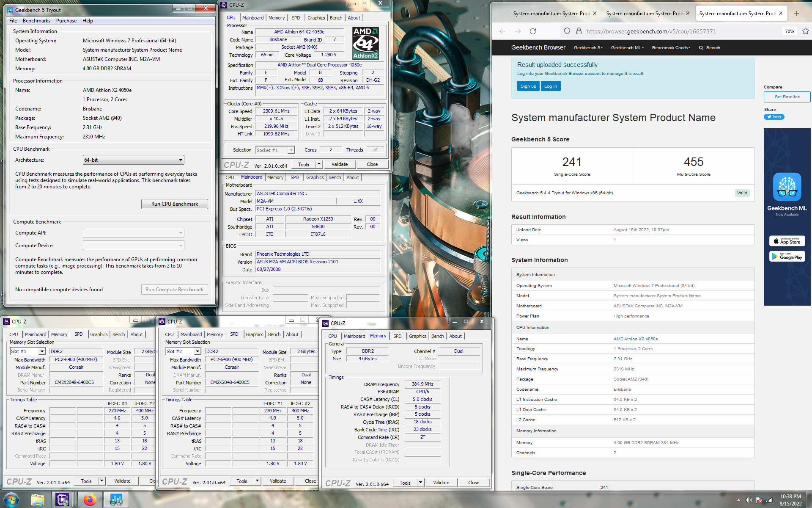Click the Geekbench taskbar icon

[116, 500]
